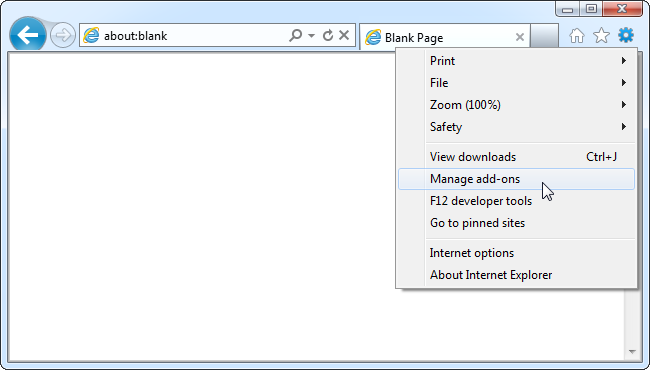
Task: Click the Stop X icon in address bar
Action: pos(344,36)
